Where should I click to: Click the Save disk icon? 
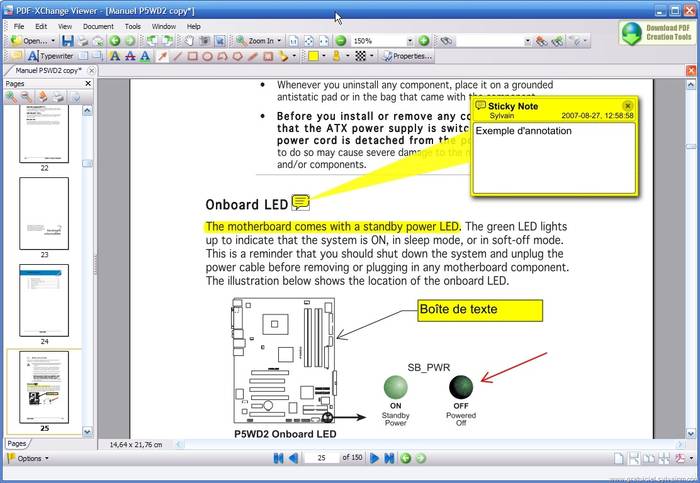point(67,41)
